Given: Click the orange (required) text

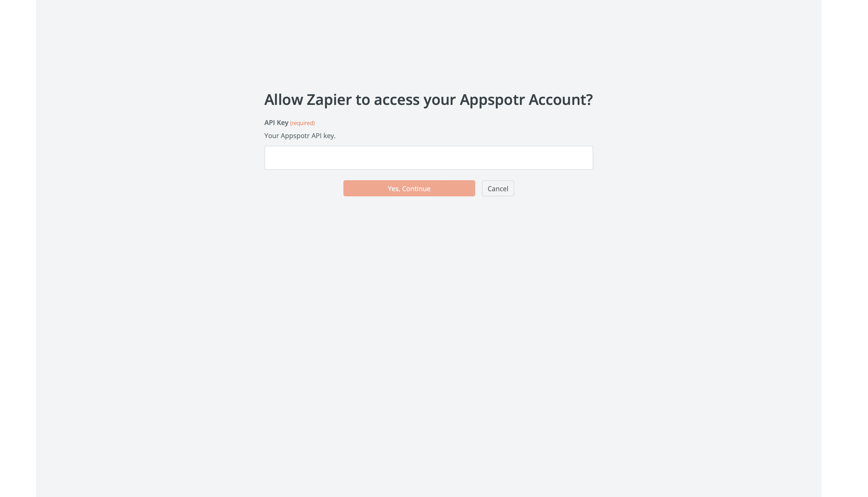Looking at the screenshot, I should pos(302,123).
